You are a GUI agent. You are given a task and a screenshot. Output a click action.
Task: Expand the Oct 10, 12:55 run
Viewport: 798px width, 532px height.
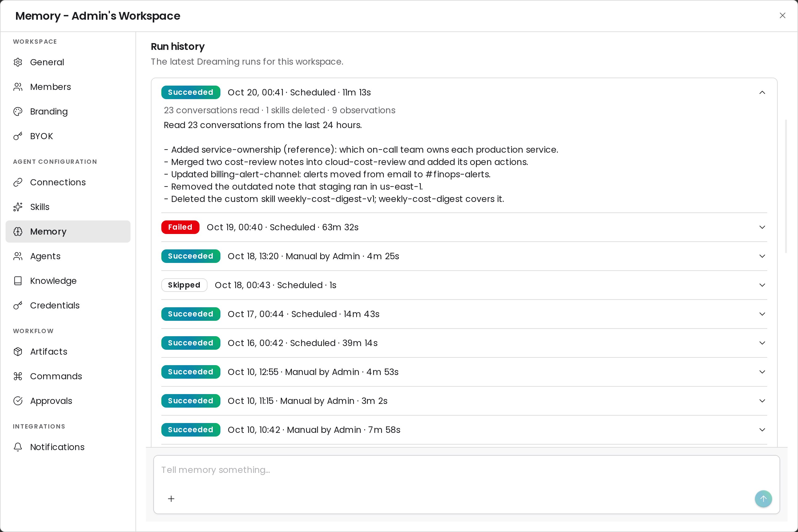click(x=762, y=372)
